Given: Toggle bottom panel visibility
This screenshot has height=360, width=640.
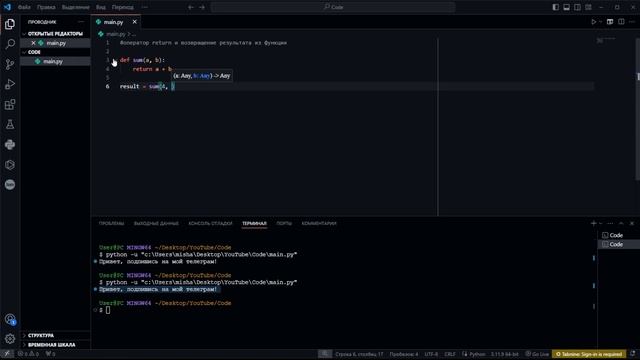Looking at the screenshot, I should 567,7.
